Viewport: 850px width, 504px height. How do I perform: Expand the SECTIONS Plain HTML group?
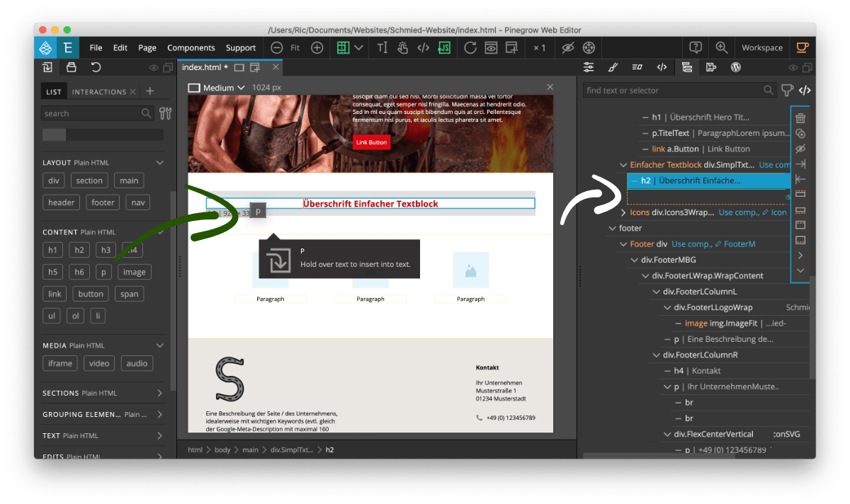[159, 393]
